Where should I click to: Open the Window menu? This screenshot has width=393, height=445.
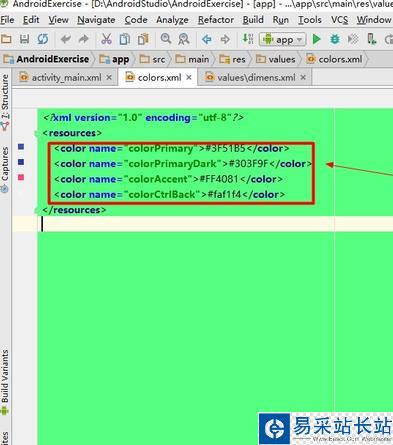point(374,20)
